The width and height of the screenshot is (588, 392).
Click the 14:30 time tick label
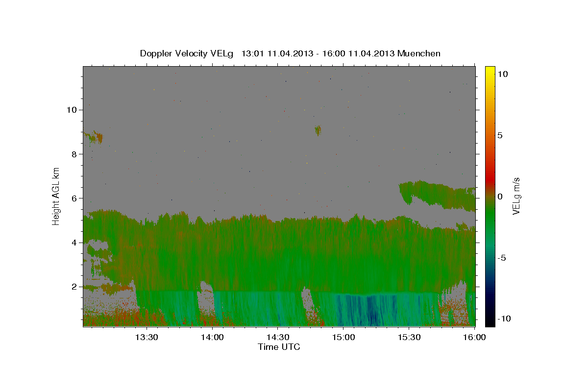pos(277,337)
